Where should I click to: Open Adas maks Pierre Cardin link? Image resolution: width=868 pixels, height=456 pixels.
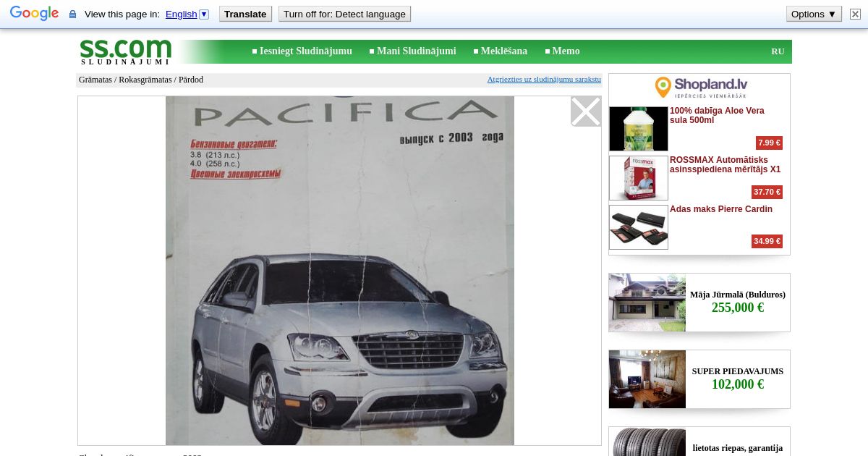721,209
